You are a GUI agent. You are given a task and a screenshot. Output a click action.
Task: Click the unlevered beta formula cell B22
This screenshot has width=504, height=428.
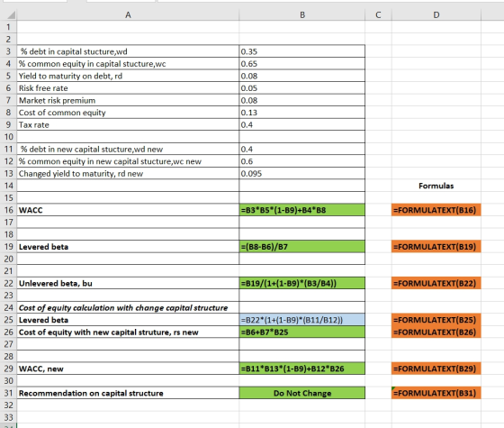[302, 283]
